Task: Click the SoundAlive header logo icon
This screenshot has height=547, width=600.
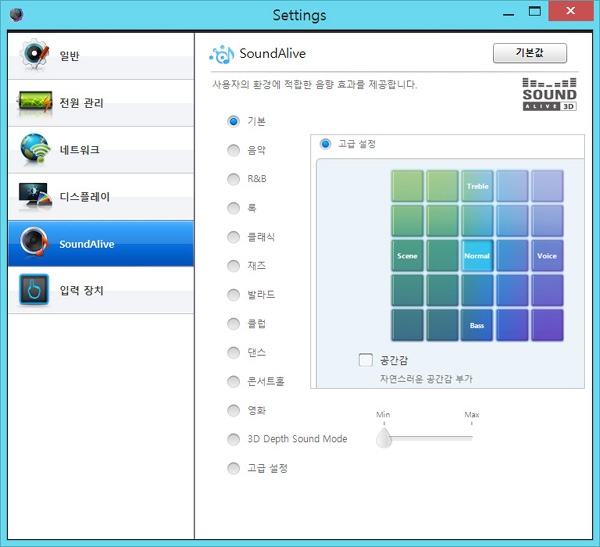Action: click(x=222, y=55)
